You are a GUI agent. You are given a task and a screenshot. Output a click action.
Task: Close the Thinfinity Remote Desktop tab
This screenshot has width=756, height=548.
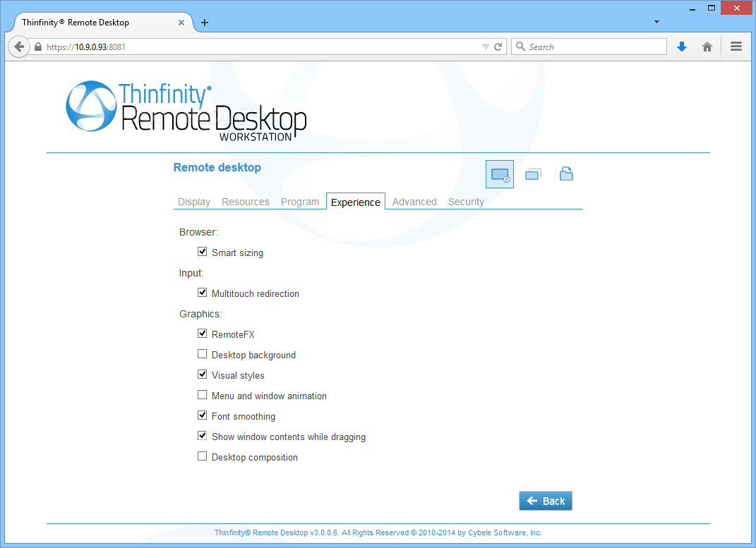click(181, 23)
